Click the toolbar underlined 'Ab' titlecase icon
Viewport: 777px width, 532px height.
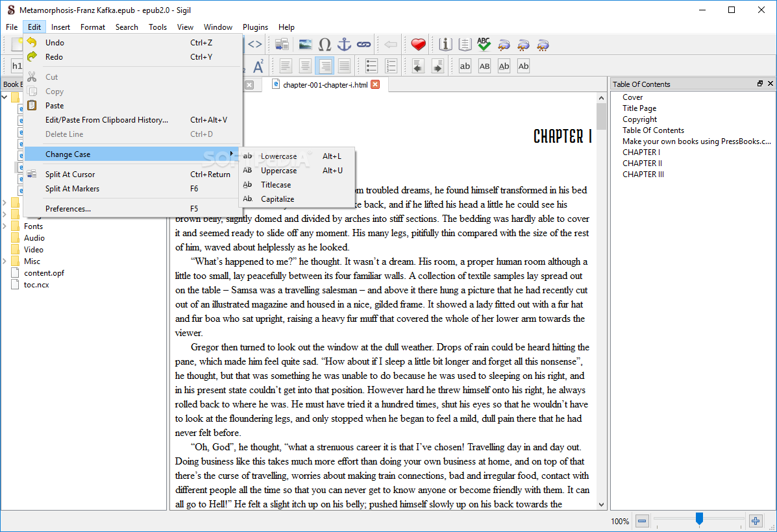point(504,66)
